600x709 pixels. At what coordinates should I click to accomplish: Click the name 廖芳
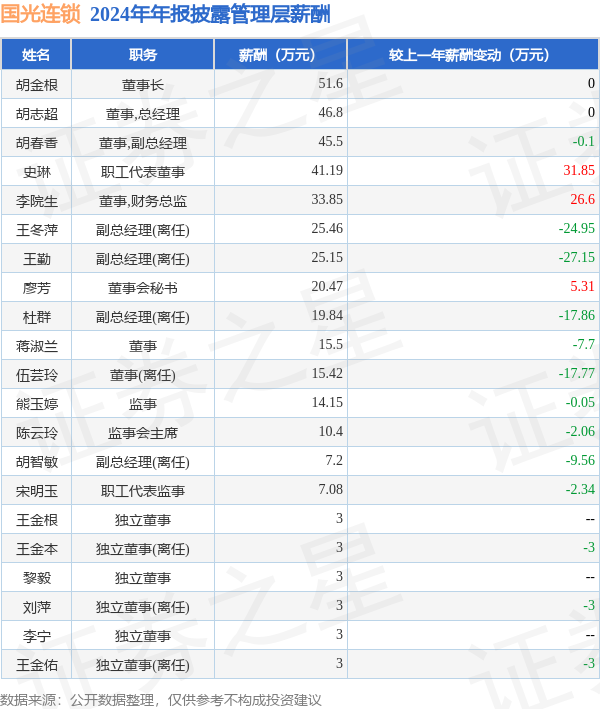[x=37, y=288]
